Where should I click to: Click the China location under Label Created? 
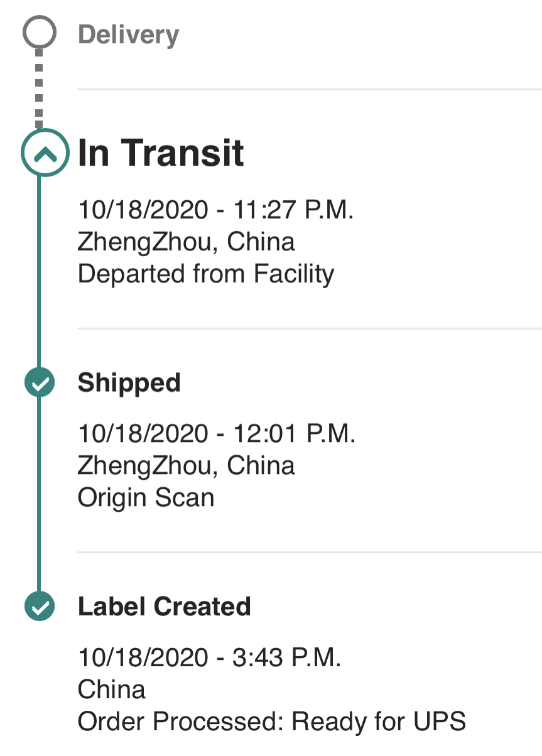click(111, 689)
